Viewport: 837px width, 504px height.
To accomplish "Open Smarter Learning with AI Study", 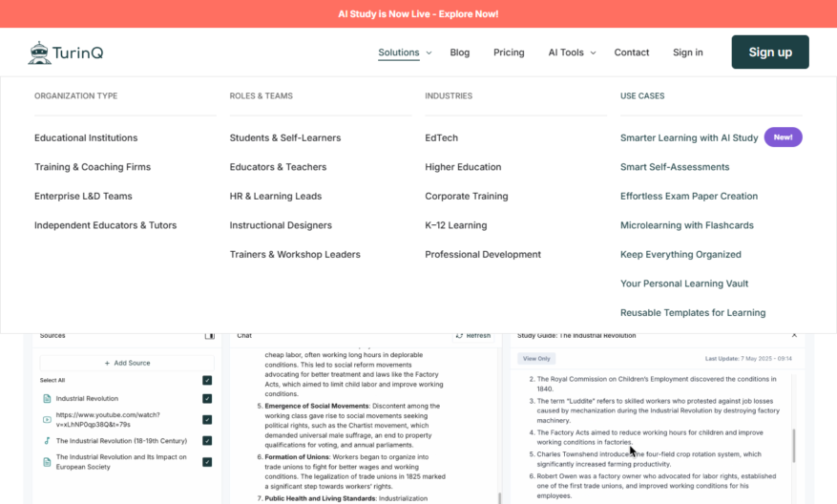I will pos(689,137).
